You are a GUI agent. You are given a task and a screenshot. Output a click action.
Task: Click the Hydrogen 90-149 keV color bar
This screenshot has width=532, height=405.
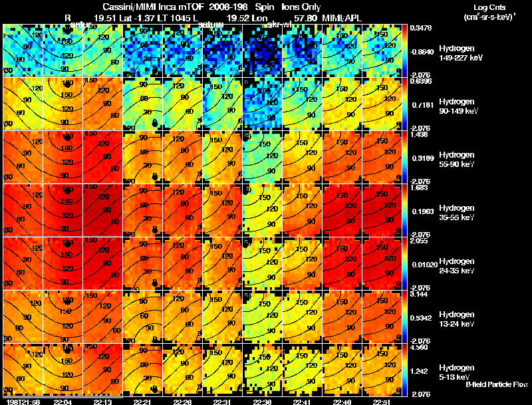[404, 104]
